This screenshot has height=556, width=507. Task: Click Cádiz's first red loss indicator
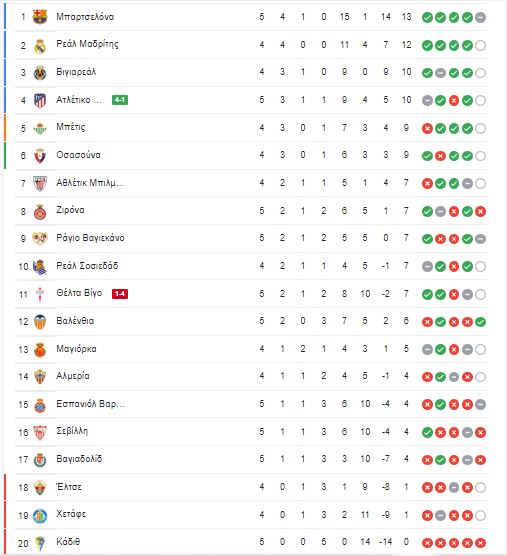pos(427,543)
